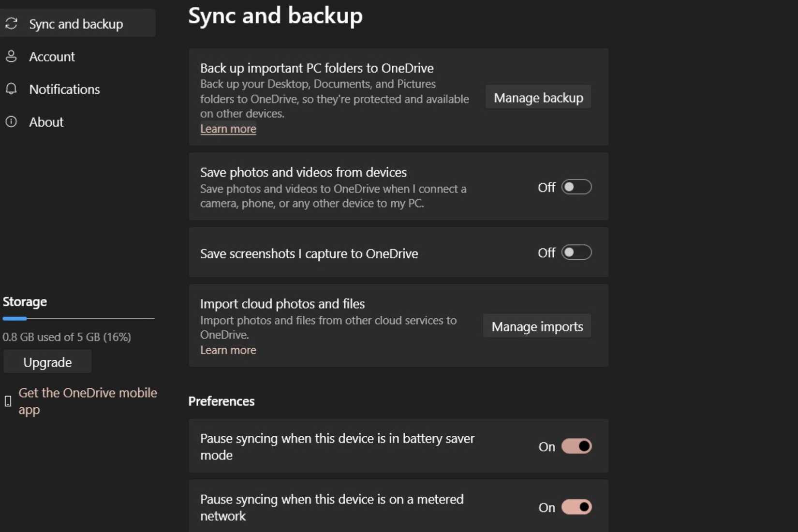Turn on Save screenshots to OneDrive toggle
This screenshot has width=798, height=532.
pyautogui.click(x=576, y=252)
